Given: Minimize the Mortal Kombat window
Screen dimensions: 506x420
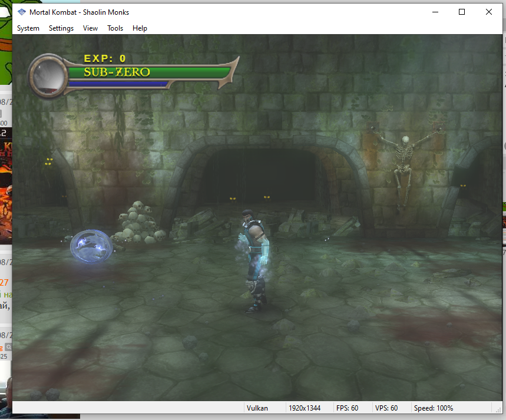Looking at the screenshot, I should 435,12.
